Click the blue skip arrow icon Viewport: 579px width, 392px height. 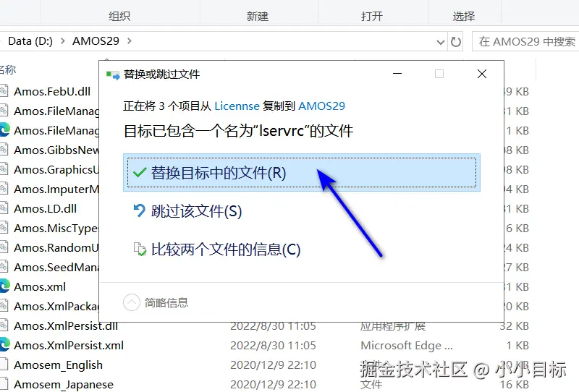click(x=139, y=210)
